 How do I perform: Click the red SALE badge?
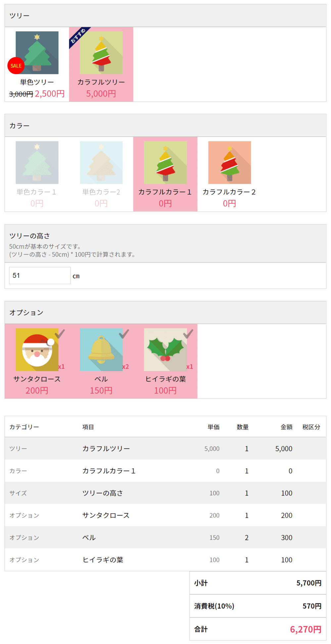click(16, 65)
